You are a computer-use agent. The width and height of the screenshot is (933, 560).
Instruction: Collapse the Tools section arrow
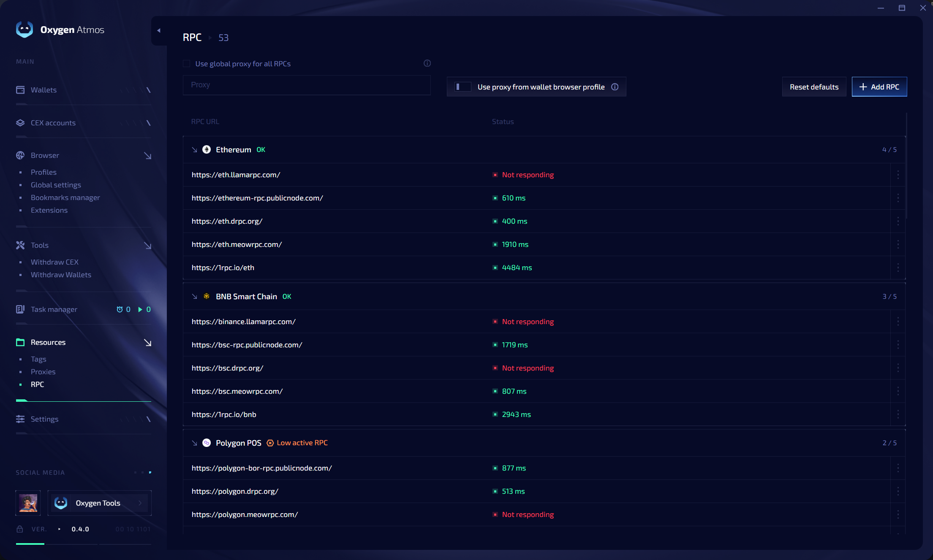click(147, 246)
